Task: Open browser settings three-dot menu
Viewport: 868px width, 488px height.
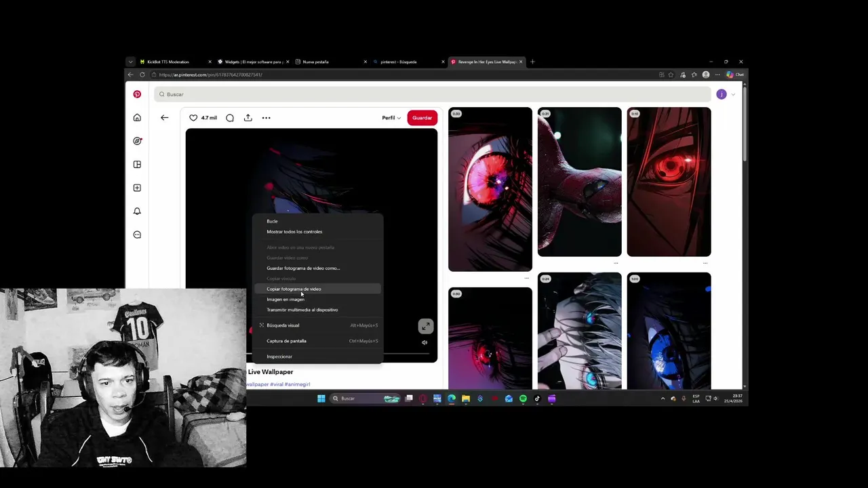Action: pos(717,75)
